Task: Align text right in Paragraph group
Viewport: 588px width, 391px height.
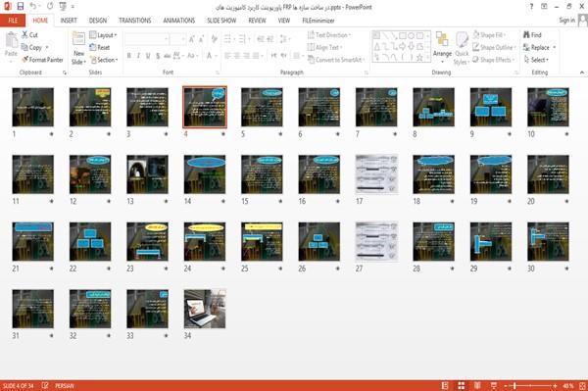Action: click(x=246, y=56)
